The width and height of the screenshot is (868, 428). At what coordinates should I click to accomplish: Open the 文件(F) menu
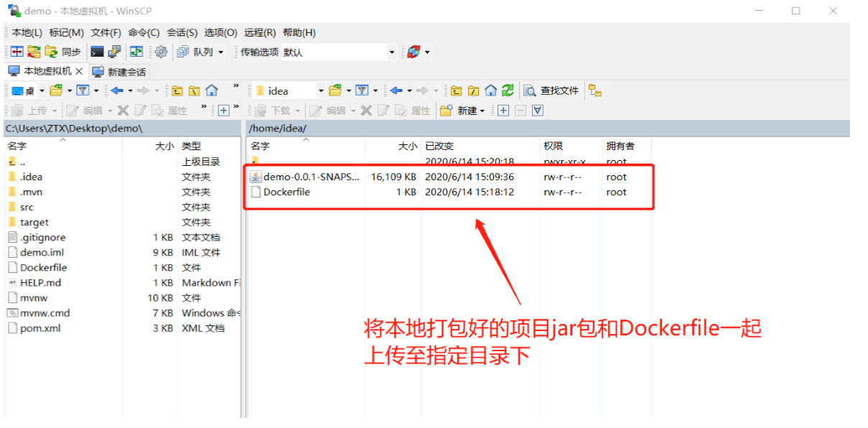point(106,32)
